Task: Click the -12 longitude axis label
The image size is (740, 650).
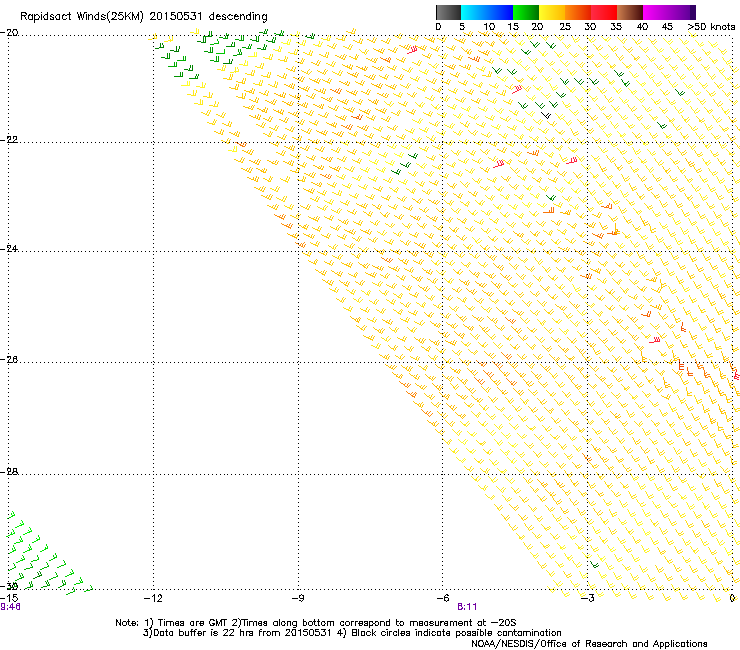Action: click(x=153, y=598)
